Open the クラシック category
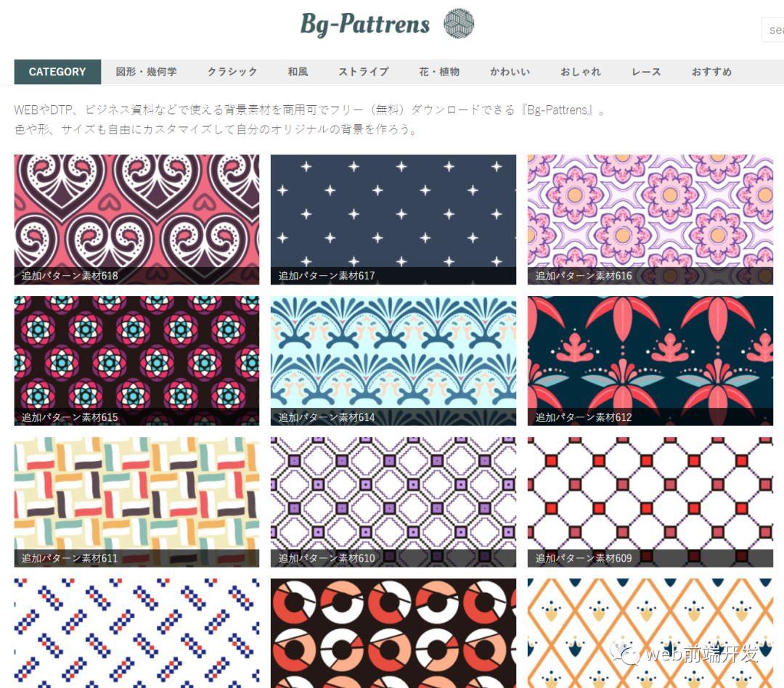Screen dimensions: 784x688 (x=232, y=72)
